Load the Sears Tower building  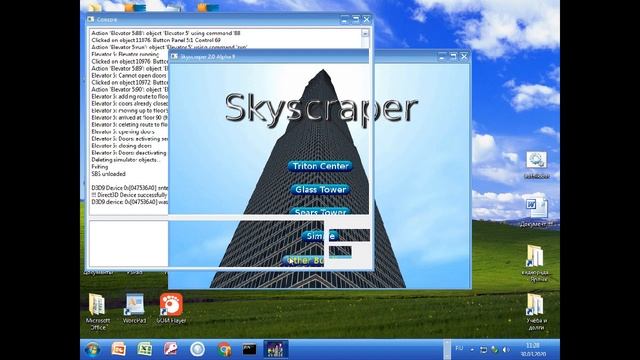pos(320,211)
